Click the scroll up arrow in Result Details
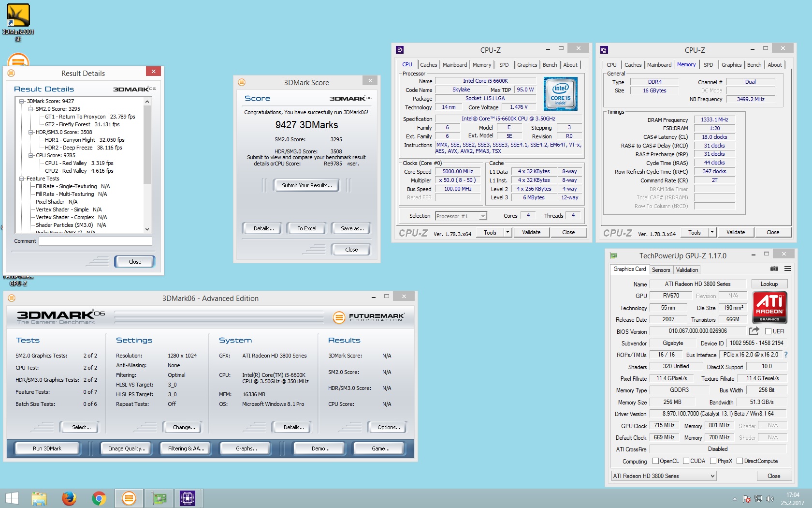The width and height of the screenshot is (812, 508). 147,102
